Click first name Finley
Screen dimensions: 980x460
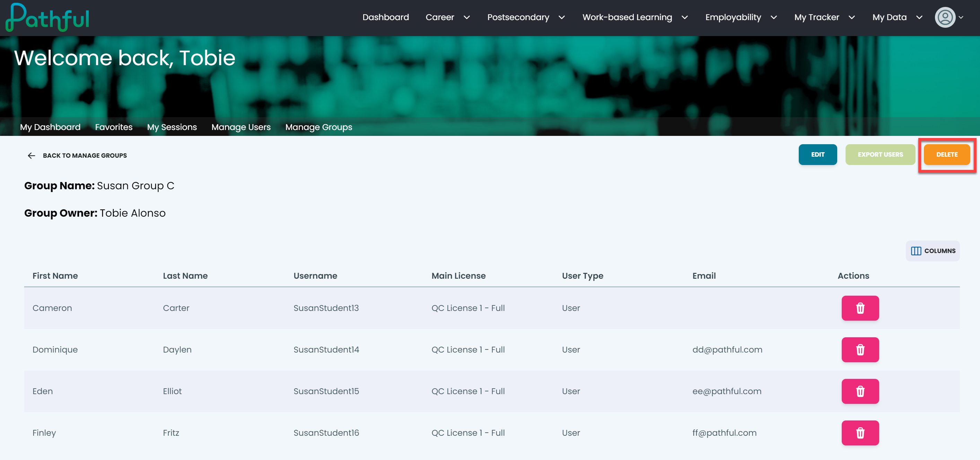(44, 433)
